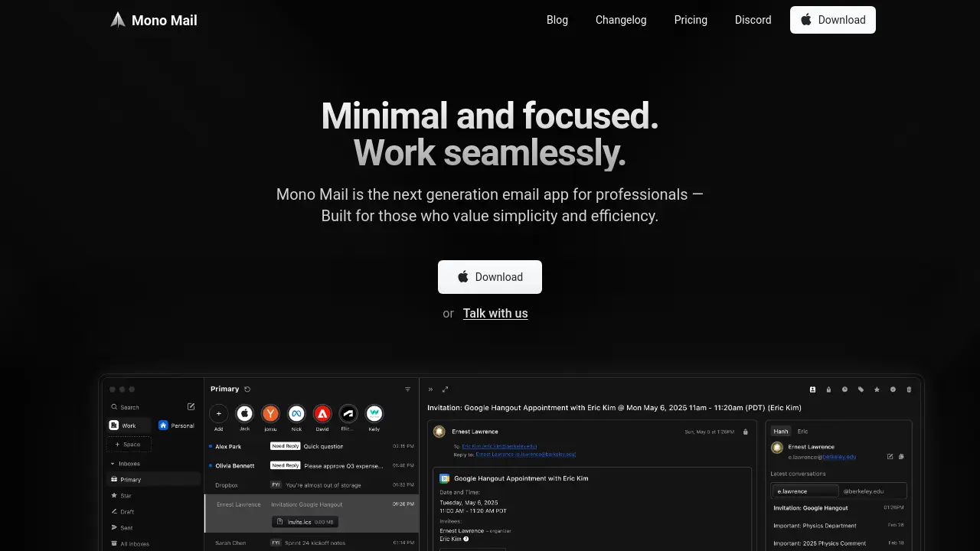
Task: Open the Important: Physics Department conversation
Action: tap(839, 526)
